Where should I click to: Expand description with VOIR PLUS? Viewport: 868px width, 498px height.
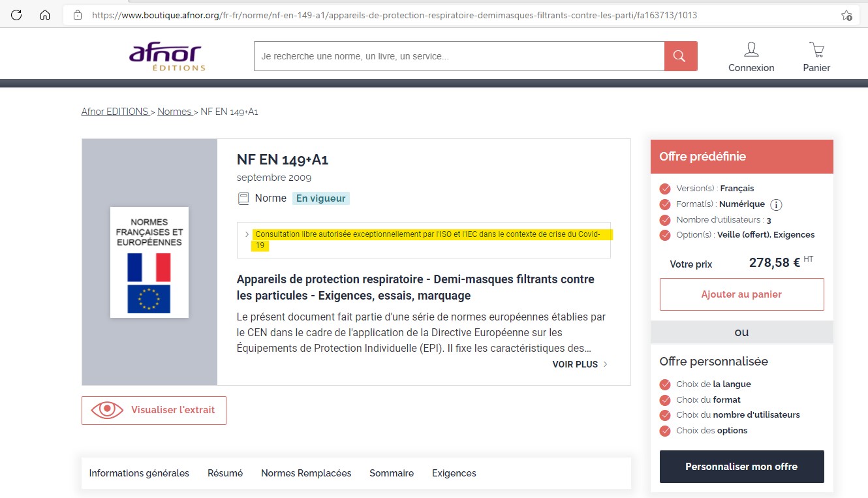580,364
